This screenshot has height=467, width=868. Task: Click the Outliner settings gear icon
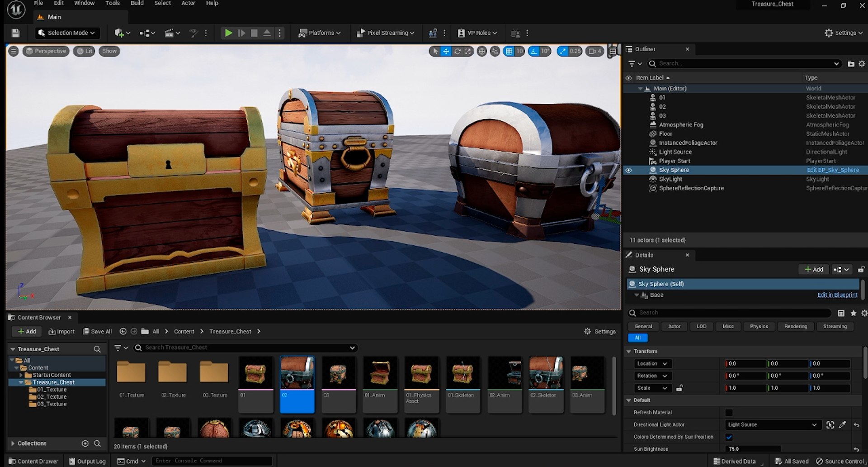point(862,64)
